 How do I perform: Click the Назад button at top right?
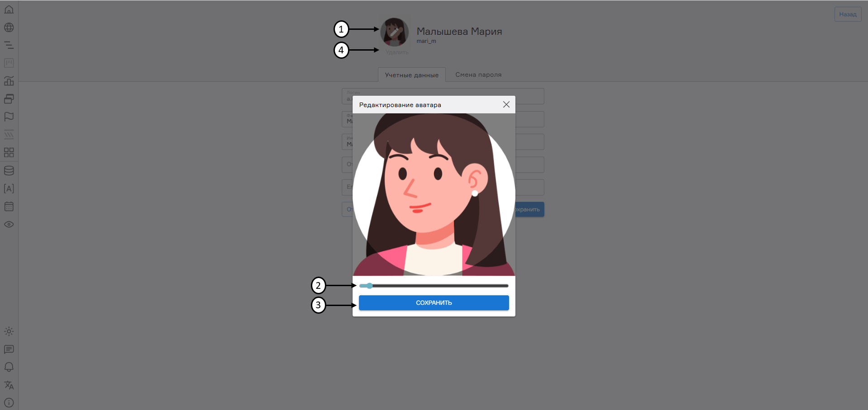[x=847, y=14]
